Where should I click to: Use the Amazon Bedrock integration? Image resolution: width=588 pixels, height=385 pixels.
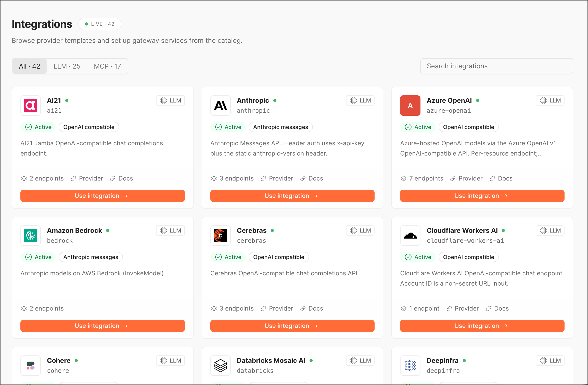[x=103, y=326]
